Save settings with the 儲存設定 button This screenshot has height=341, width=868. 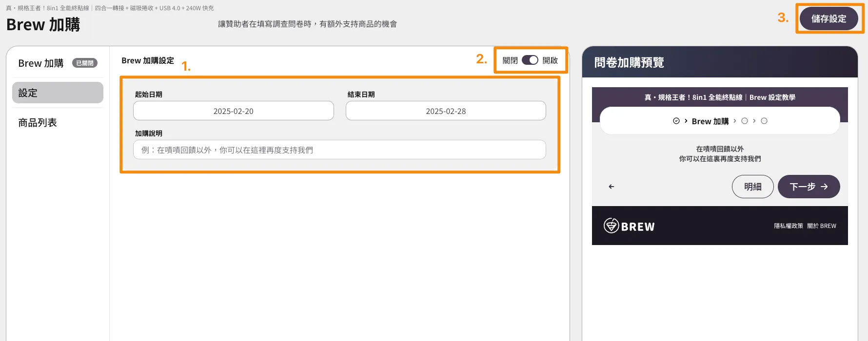pyautogui.click(x=829, y=19)
